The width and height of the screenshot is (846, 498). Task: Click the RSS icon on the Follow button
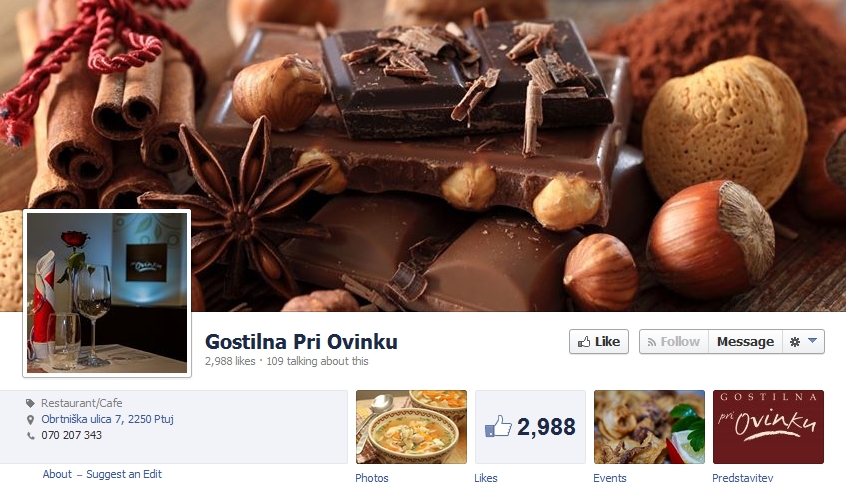[652, 342]
